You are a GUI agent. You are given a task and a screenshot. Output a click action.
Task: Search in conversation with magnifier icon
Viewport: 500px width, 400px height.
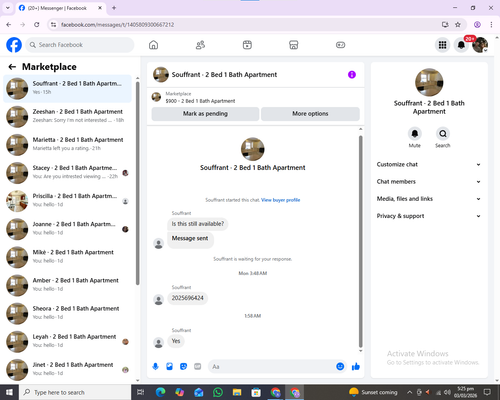point(443,134)
